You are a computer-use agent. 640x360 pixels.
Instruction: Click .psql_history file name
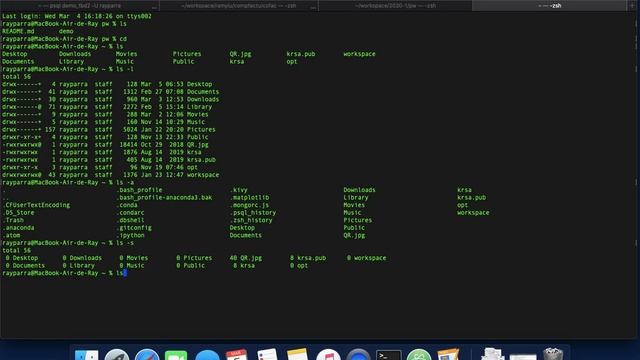[253, 213]
